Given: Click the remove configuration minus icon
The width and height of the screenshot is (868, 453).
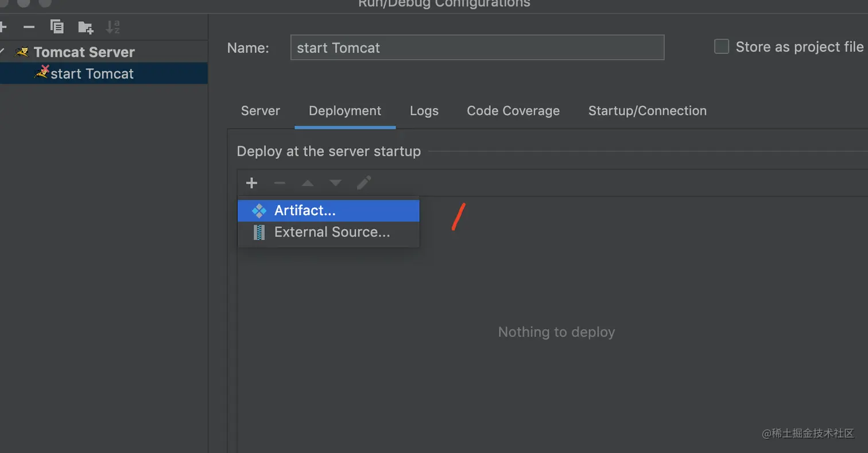Looking at the screenshot, I should [x=29, y=27].
